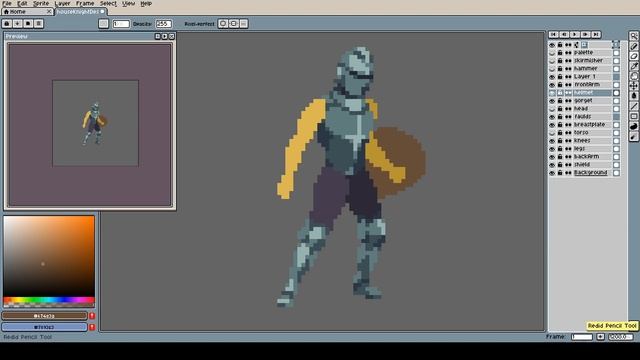Play the animation from timeline controls
640x360 pixels.
[575, 35]
